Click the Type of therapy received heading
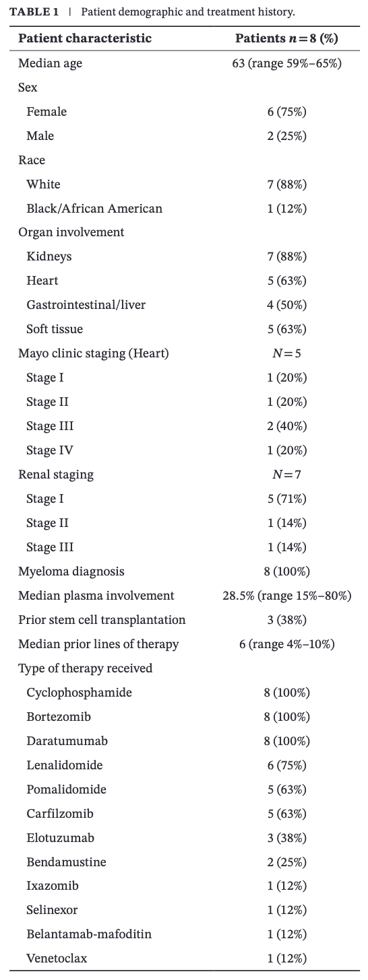This screenshot has width=368, height=980. point(86,668)
